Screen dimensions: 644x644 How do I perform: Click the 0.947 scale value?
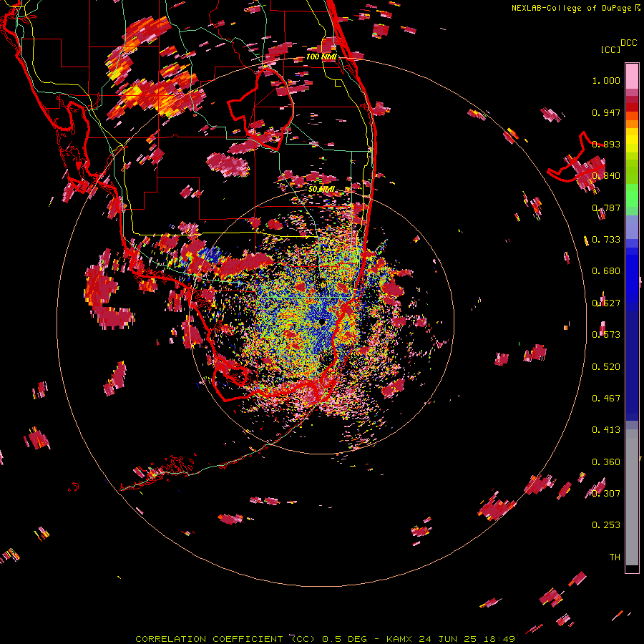(606, 112)
